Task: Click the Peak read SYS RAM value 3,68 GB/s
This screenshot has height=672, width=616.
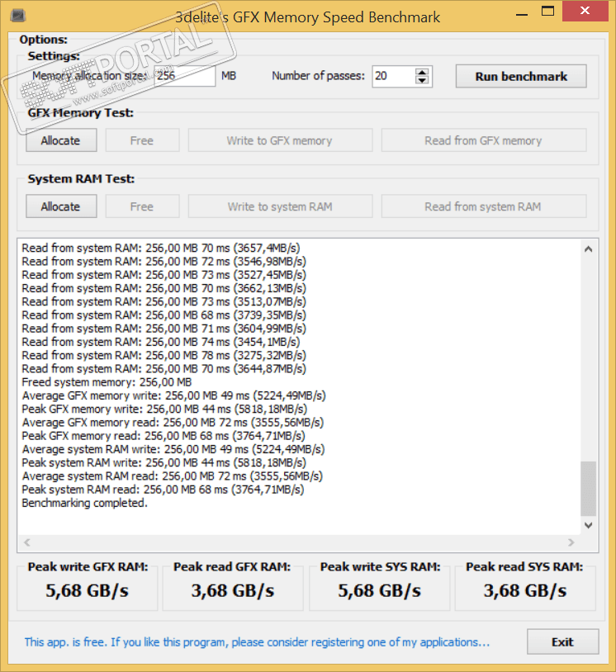Action: point(525,591)
